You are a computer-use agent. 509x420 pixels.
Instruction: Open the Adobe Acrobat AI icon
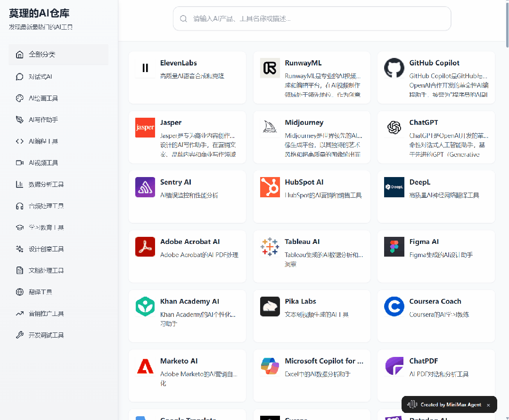click(x=145, y=247)
